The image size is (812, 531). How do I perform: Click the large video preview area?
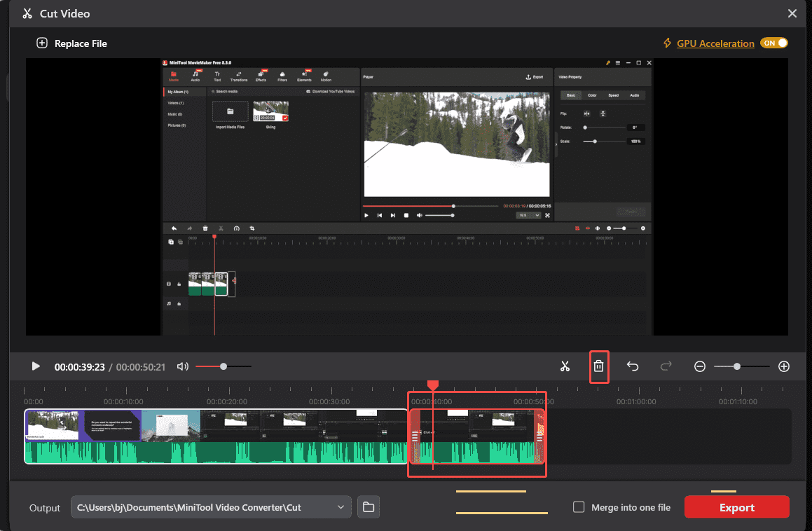[x=407, y=197]
